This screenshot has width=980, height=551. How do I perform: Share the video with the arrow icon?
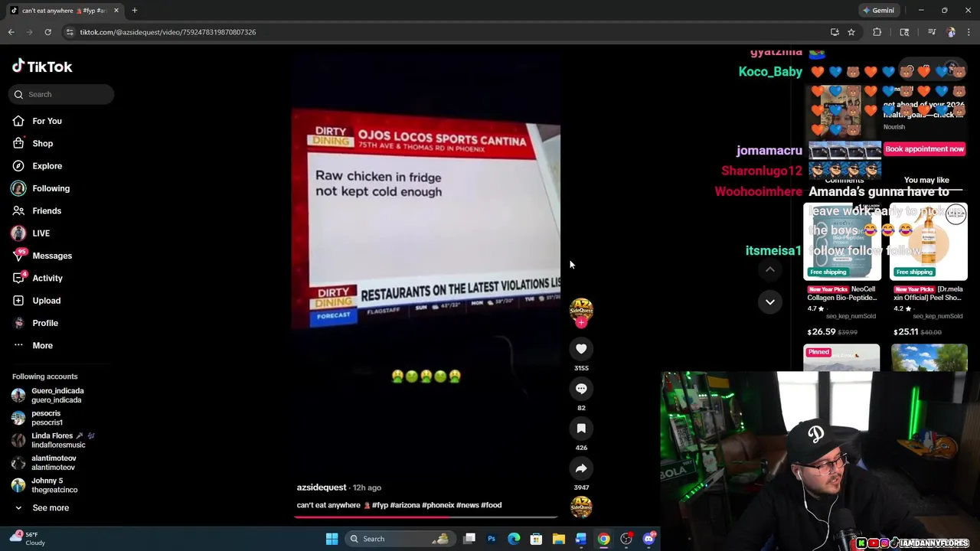tap(581, 468)
